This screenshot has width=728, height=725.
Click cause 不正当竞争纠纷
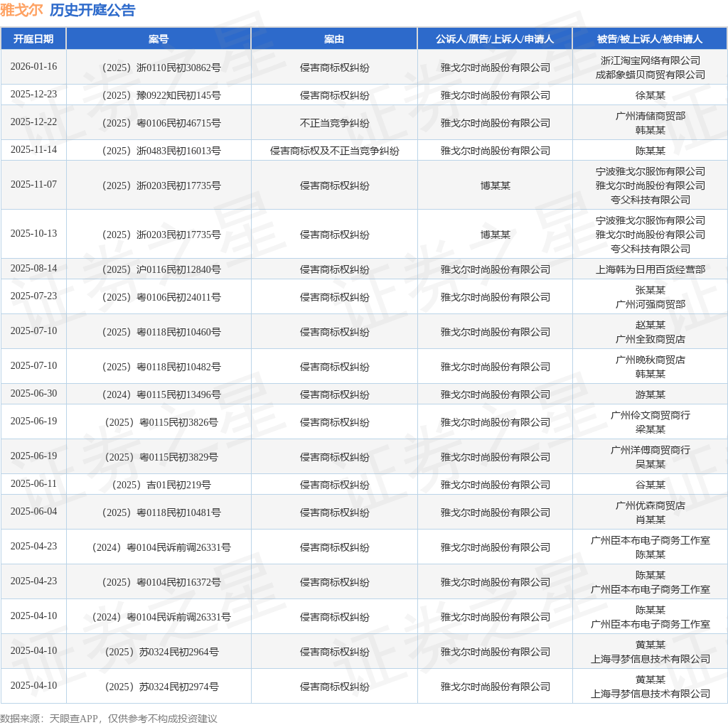(334, 124)
